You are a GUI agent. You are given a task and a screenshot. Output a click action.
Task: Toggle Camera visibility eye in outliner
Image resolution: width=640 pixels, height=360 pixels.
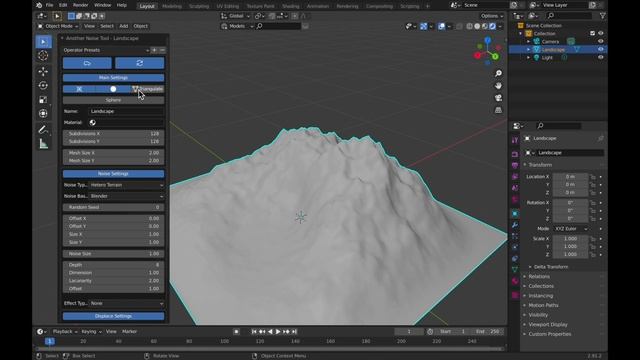pos(600,41)
